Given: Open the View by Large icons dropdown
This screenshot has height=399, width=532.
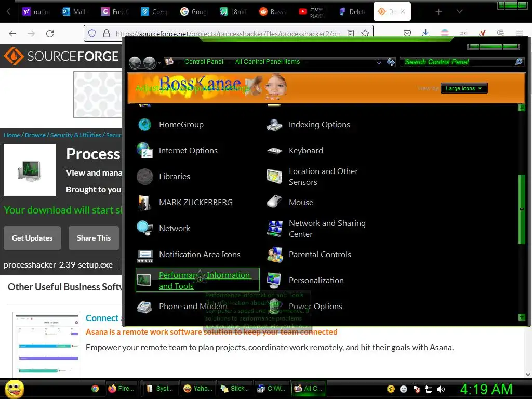Looking at the screenshot, I should (464, 88).
